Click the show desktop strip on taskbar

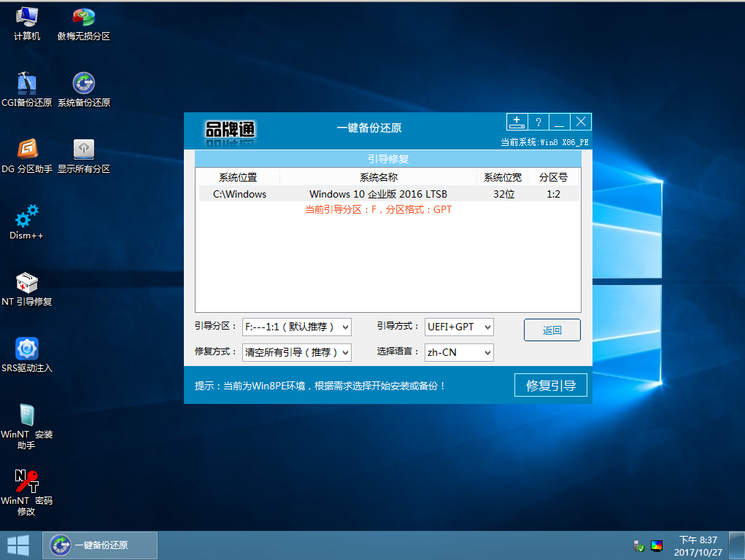[737, 545]
